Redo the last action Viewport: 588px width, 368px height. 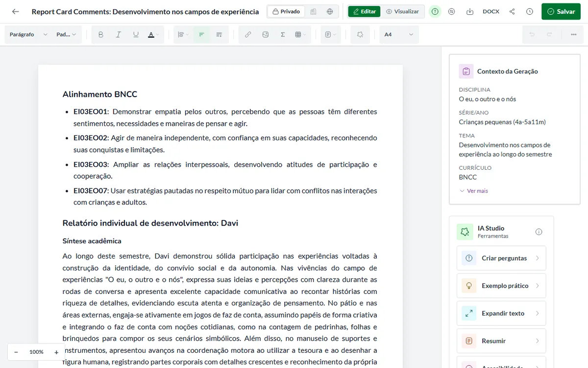[549, 35]
